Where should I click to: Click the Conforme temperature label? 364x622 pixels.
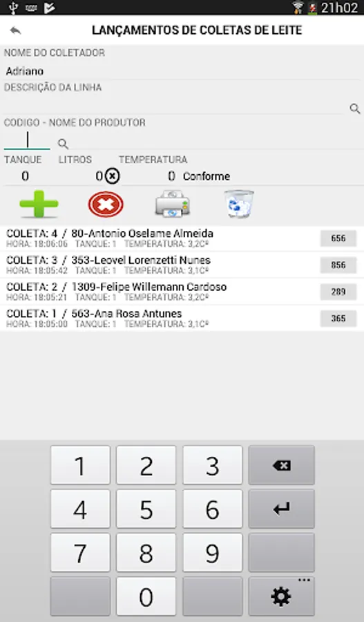pos(207,176)
